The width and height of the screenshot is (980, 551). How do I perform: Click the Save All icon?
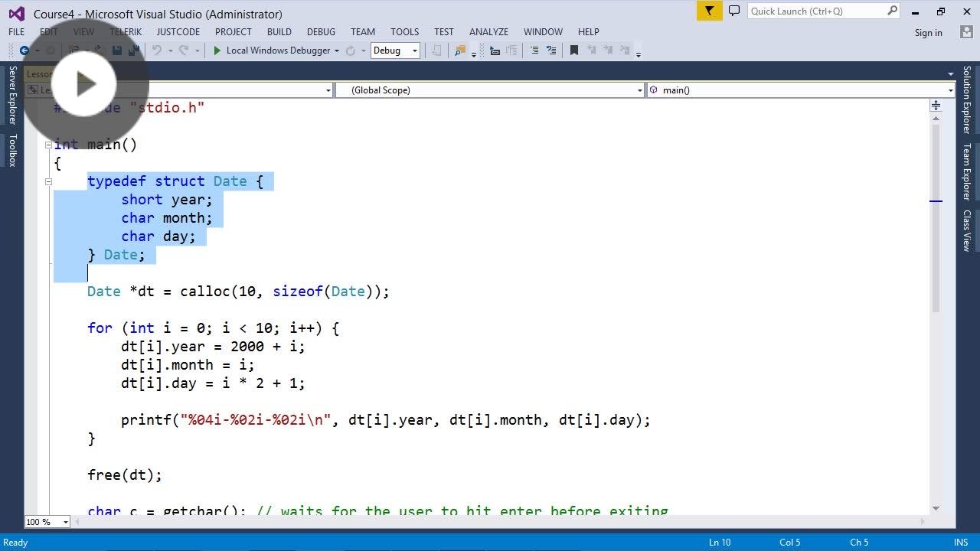(135, 50)
